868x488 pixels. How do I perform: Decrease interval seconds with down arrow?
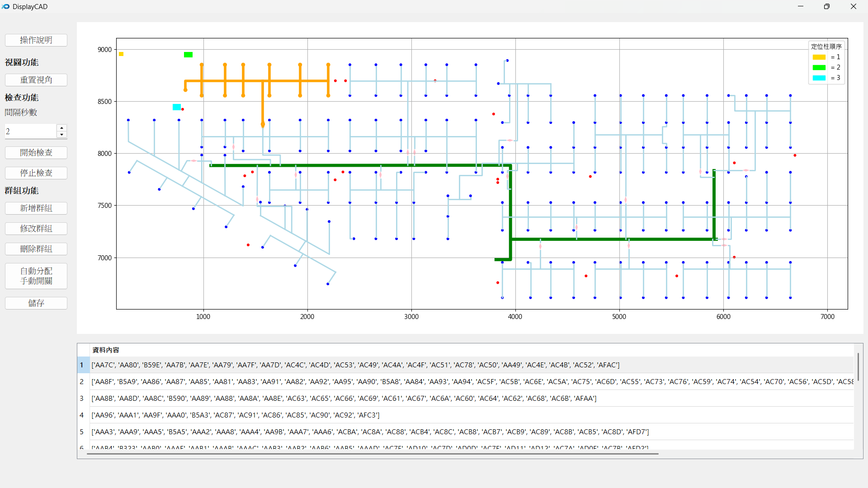pyautogui.click(x=62, y=135)
